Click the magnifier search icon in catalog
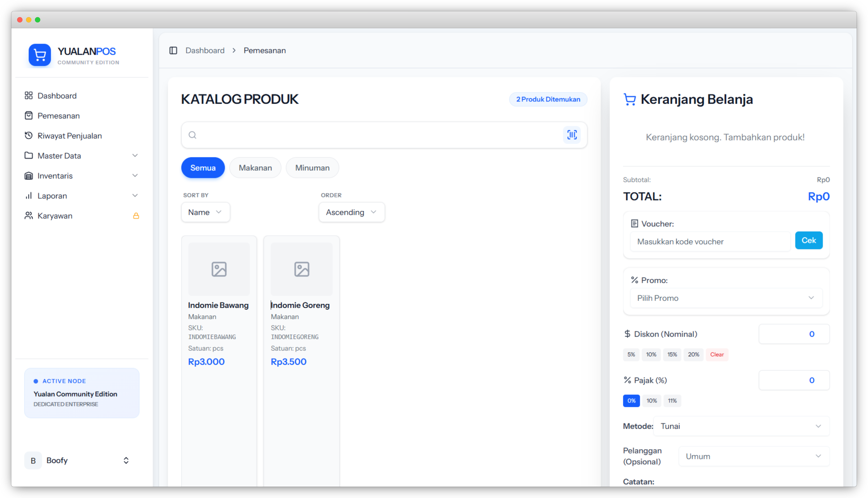 coord(193,135)
